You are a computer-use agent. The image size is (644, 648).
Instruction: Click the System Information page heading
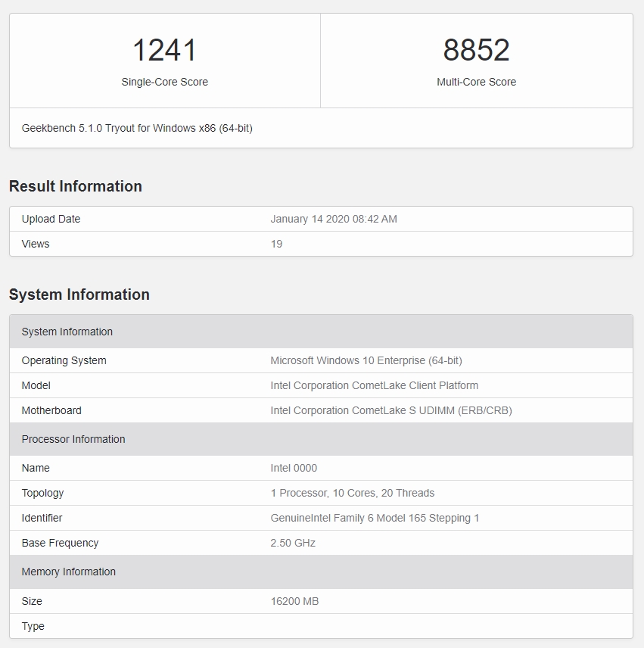[x=79, y=294]
